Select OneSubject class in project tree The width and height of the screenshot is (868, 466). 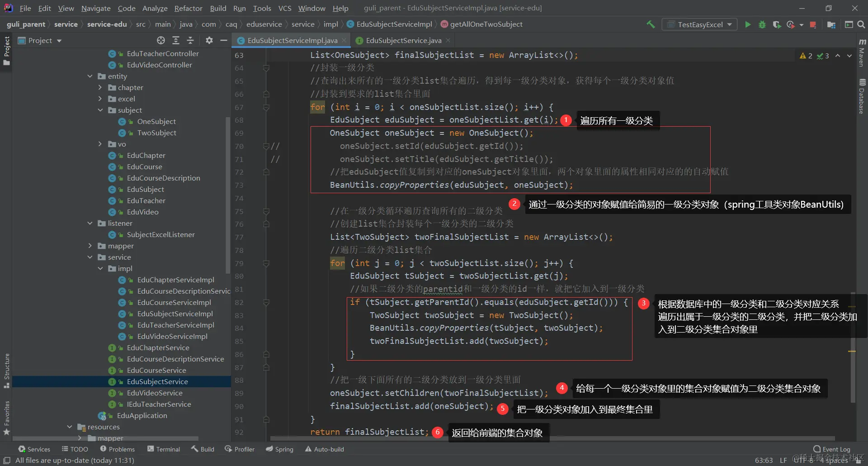[x=156, y=122]
